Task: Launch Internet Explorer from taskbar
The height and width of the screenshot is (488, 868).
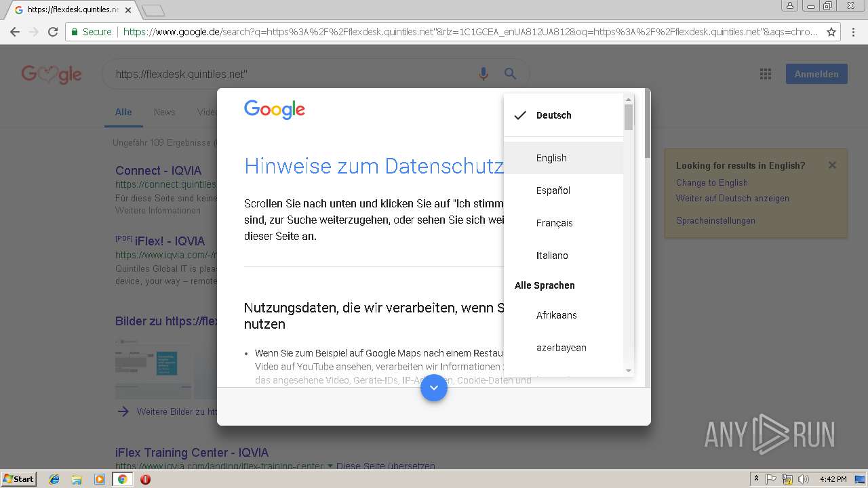Action: tap(54, 479)
